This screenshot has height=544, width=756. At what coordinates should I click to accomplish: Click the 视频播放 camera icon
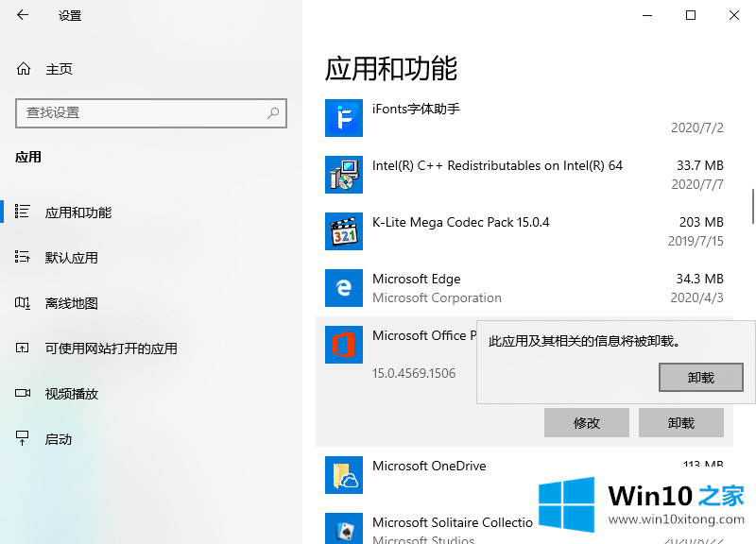[22, 393]
